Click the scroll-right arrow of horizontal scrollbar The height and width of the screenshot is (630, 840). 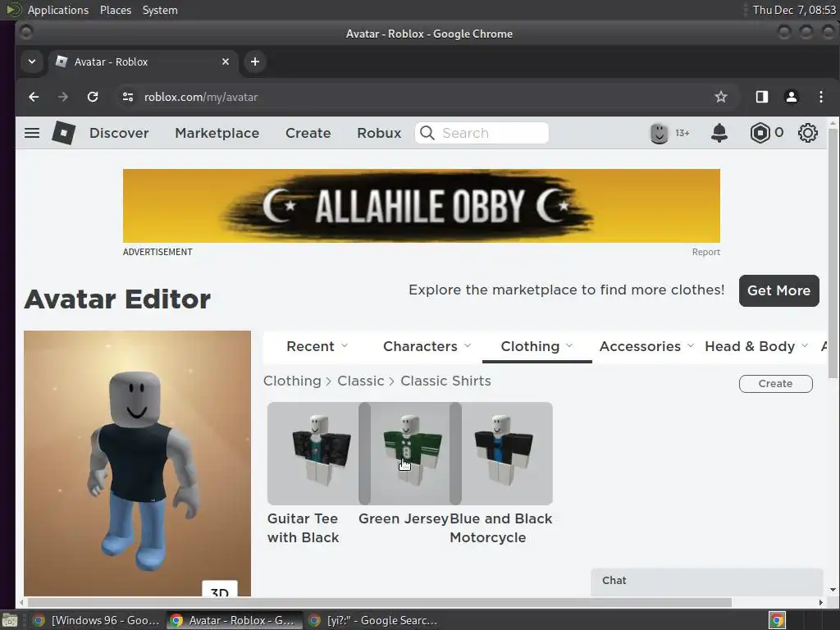820,603
